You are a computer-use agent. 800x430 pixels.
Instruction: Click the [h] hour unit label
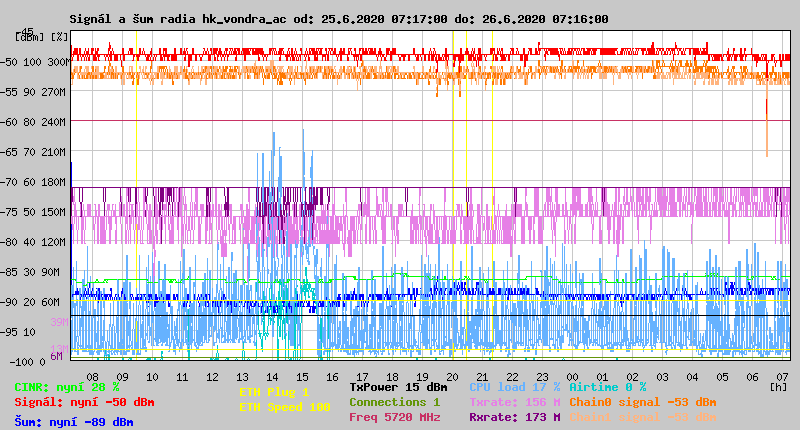click(777, 386)
